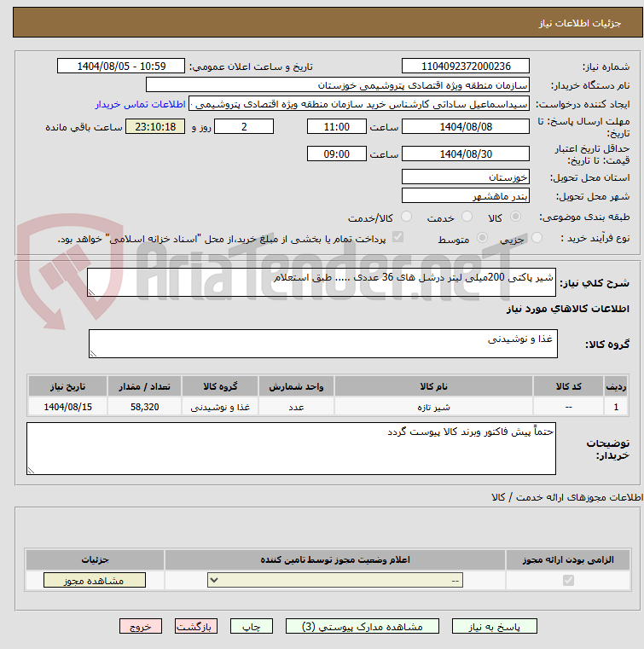The height and width of the screenshot is (649, 644).
Task: Click the 23:10:18 remaining time field
Action: point(155,127)
